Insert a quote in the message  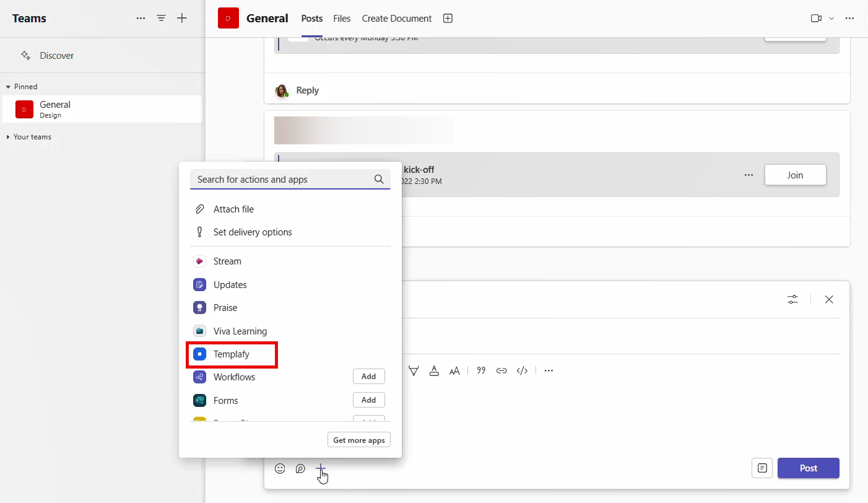click(x=481, y=370)
